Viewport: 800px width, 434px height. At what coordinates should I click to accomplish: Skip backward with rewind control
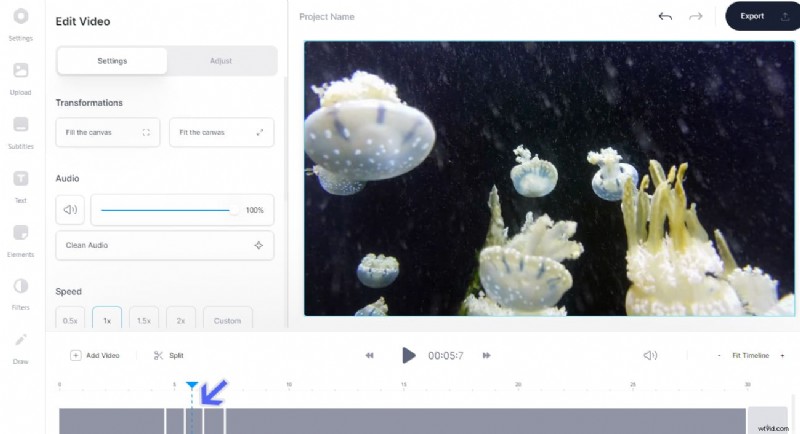click(369, 355)
